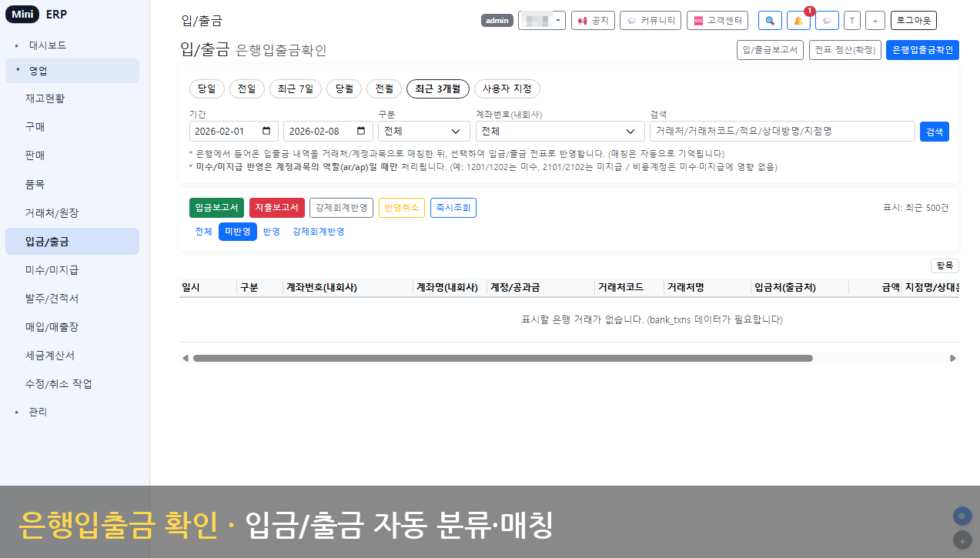
Task: Click the plus button in top bar
Action: (875, 21)
